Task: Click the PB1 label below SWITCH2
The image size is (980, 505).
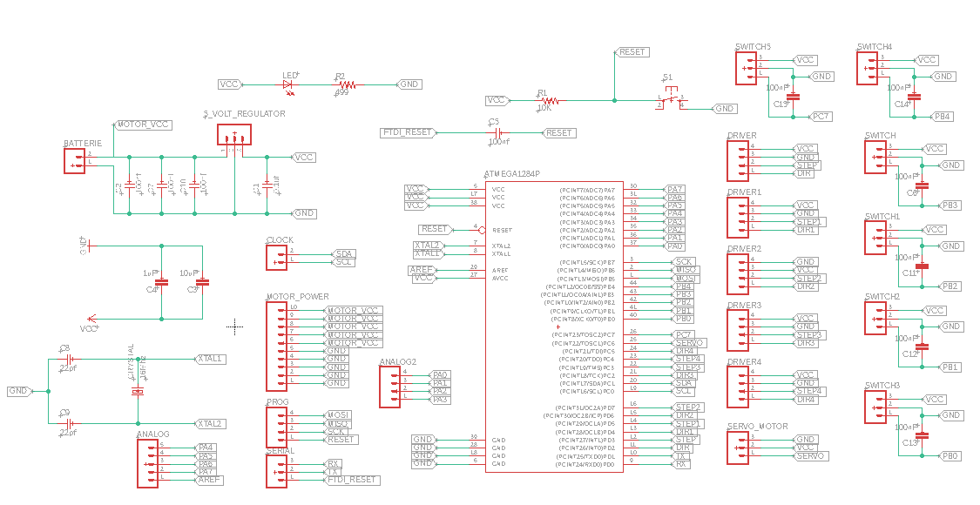Action: [950, 367]
